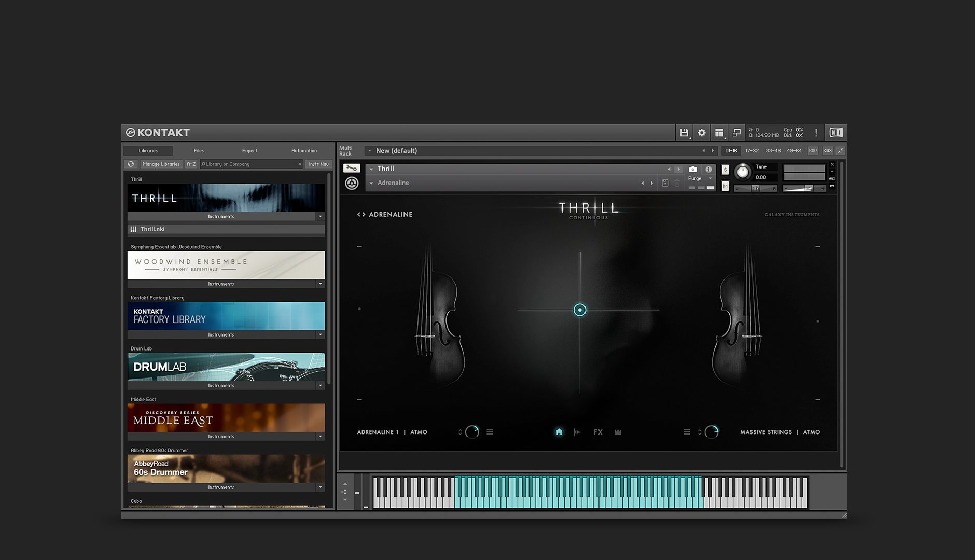
Task: Click the refresh libraries icon
Action: pyautogui.click(x=131, y=164)
